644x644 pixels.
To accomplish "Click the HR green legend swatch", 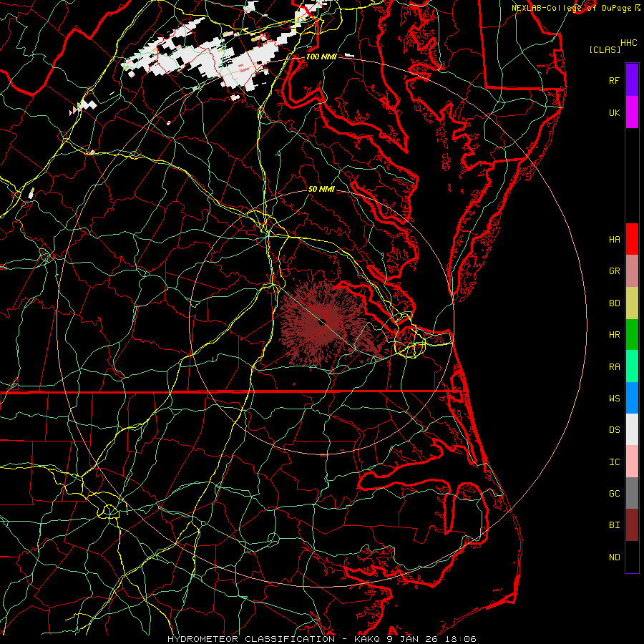I will click(x=632, y=335).
